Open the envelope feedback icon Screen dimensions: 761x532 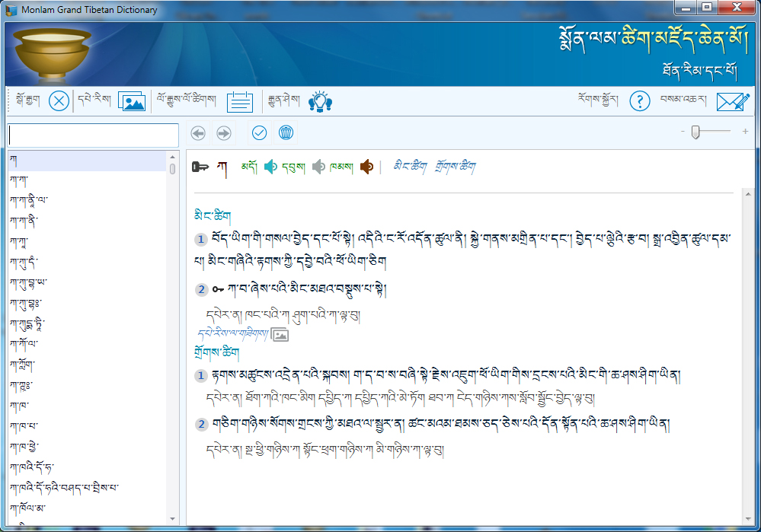tap(734, 101)
